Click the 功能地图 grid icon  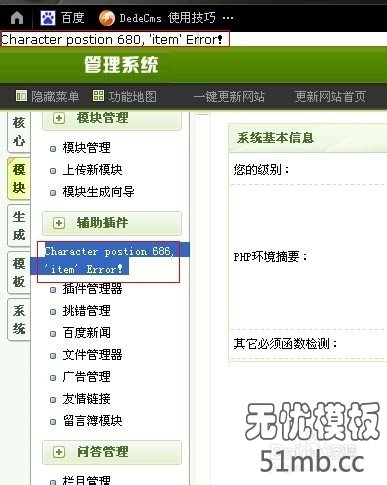(x=98, y=96)
